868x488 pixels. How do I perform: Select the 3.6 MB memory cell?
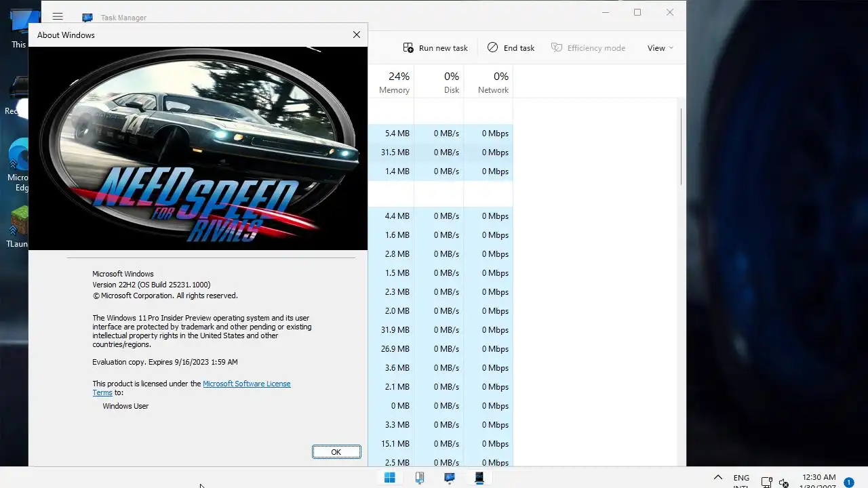tap(391, 368)
